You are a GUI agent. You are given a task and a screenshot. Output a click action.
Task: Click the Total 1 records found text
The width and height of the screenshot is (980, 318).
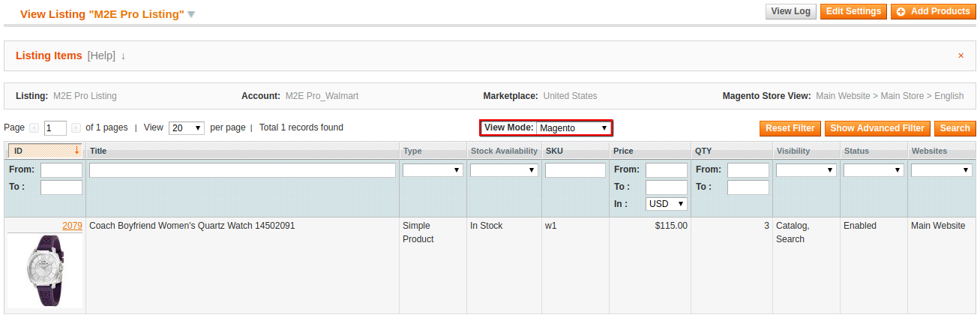coord(301,127)
